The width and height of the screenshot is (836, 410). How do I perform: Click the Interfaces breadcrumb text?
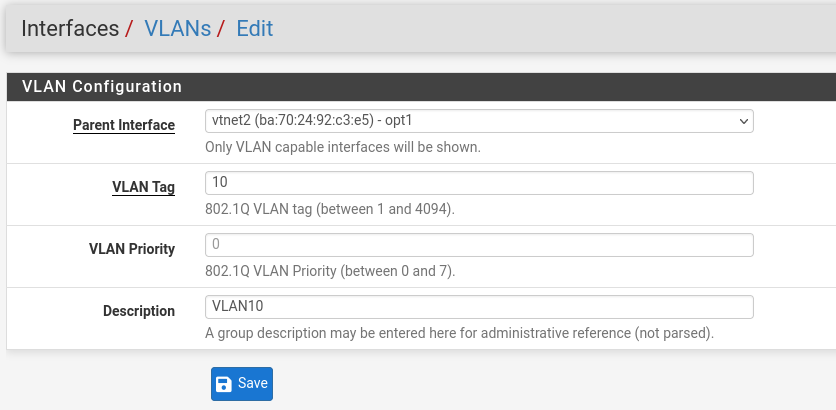click(x=70, y=28)
